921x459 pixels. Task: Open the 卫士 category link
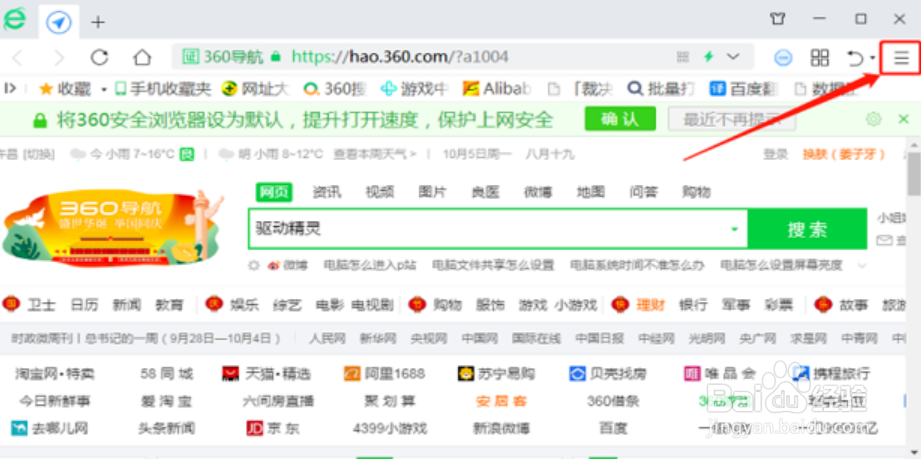click(41, 305)
